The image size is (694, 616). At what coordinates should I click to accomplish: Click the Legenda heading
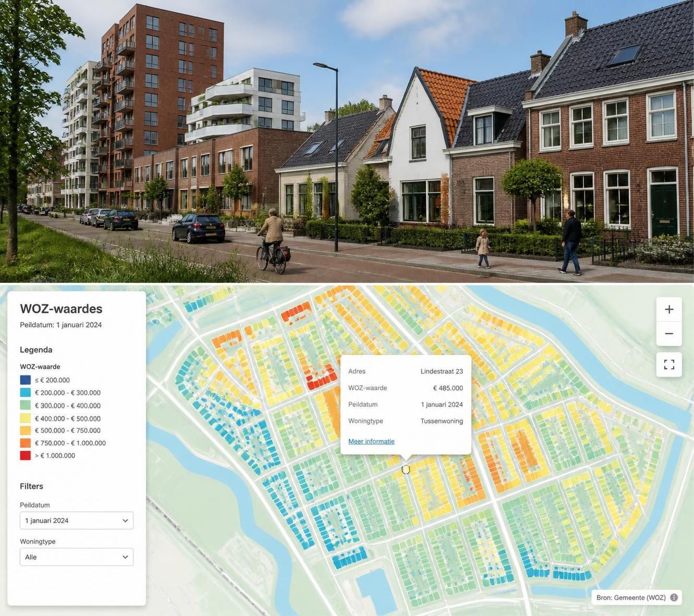pyautogui.click(x=36, y=349)
